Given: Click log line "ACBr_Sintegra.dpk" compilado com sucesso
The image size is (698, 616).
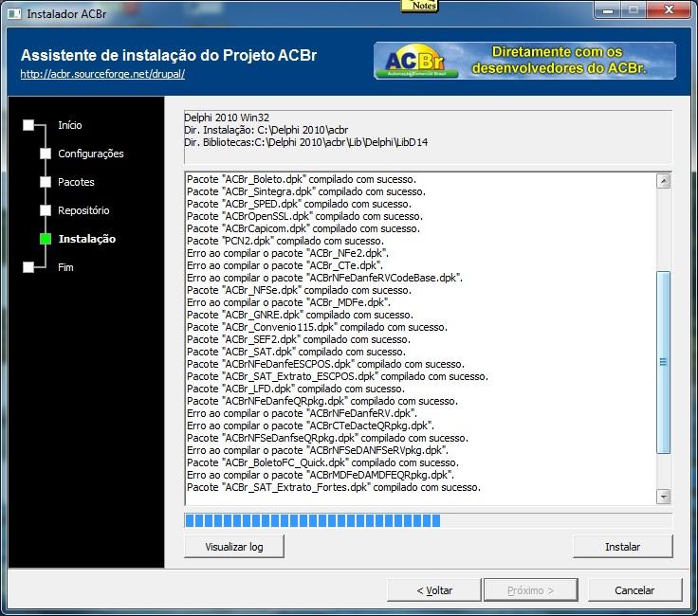Looking at the screenshot, I should coord(306,191).
